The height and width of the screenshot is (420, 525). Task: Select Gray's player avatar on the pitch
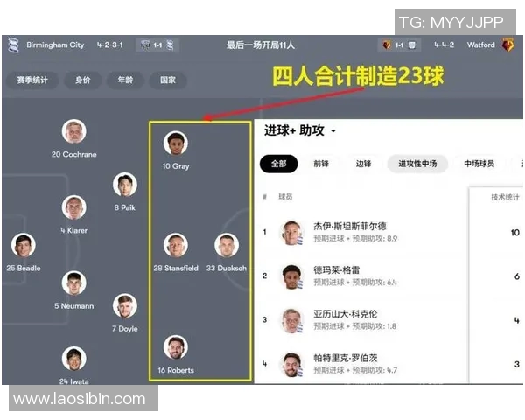[x=176, y=143]
